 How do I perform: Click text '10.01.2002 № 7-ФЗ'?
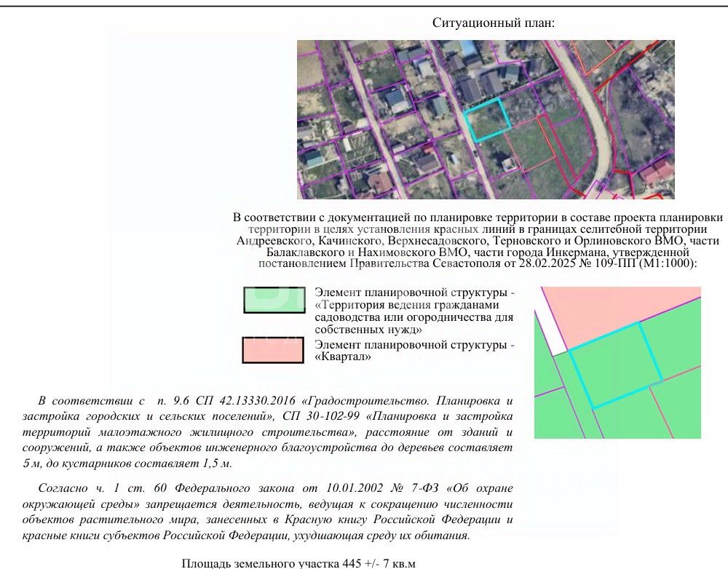coord(382,488)
